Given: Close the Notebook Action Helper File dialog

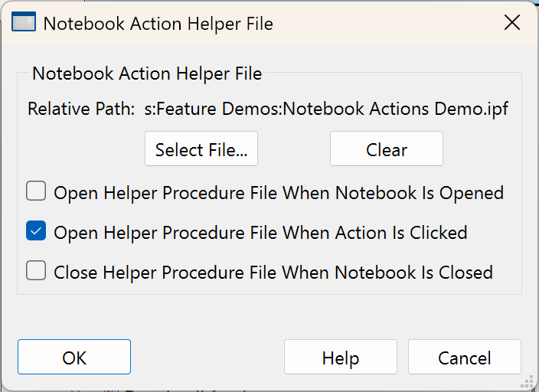Looking at the screenshot, I should pos(512,23).
